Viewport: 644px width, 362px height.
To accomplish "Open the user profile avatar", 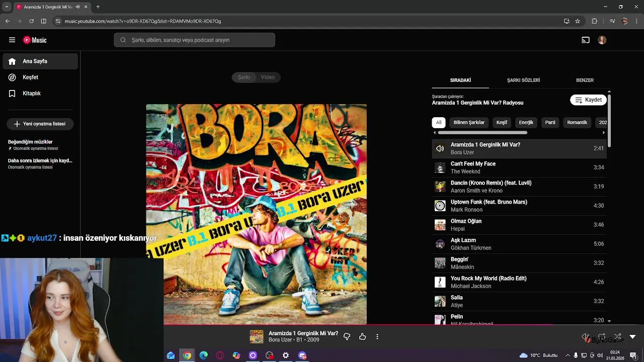I will 602,40.
